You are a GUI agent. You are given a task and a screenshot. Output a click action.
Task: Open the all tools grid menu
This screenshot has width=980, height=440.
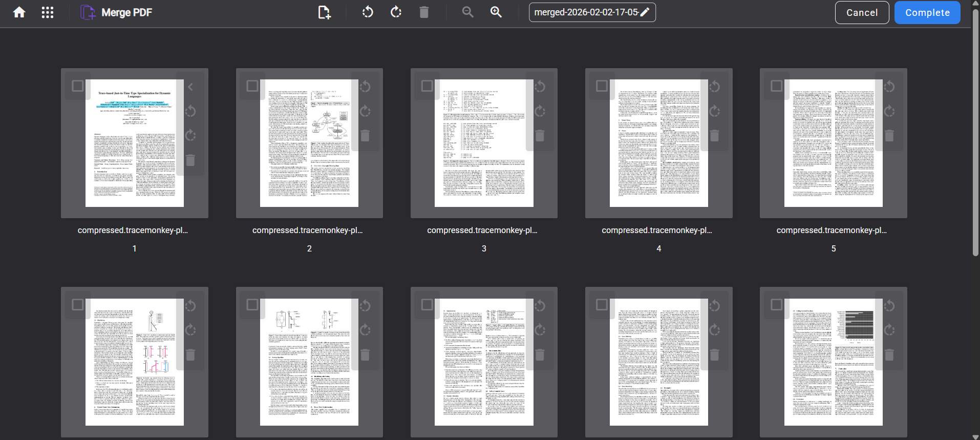click(x=48, y=12)
